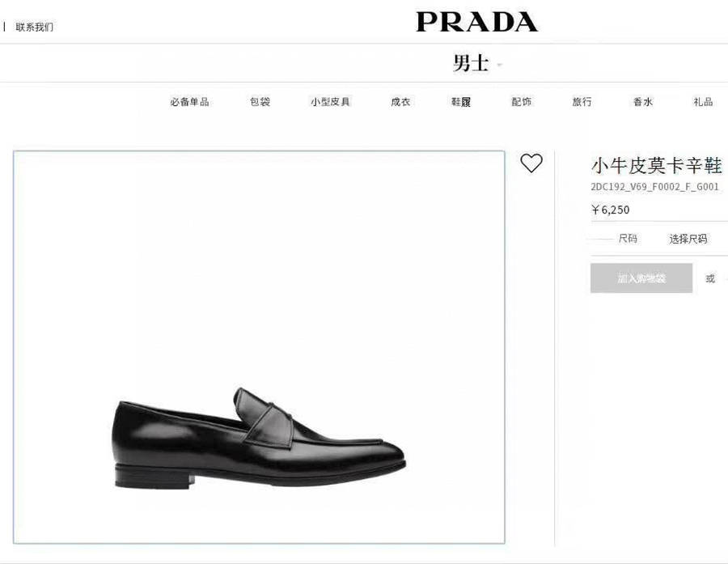This screenshot has height=564, width=728.
Task: Open the 礼品 gifts category
Action: 704,102
